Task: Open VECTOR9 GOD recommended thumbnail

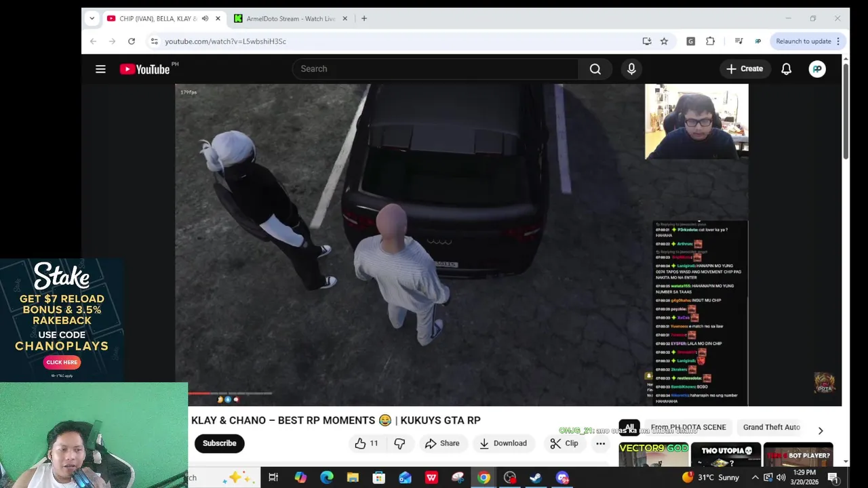Action: 654,455
